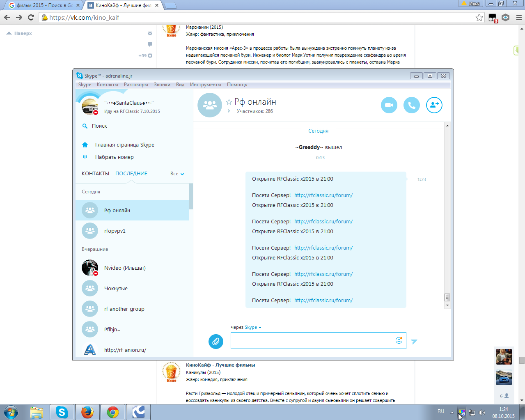Expand the participants list chevron
The image size is (525, 420).
[229, 111]
